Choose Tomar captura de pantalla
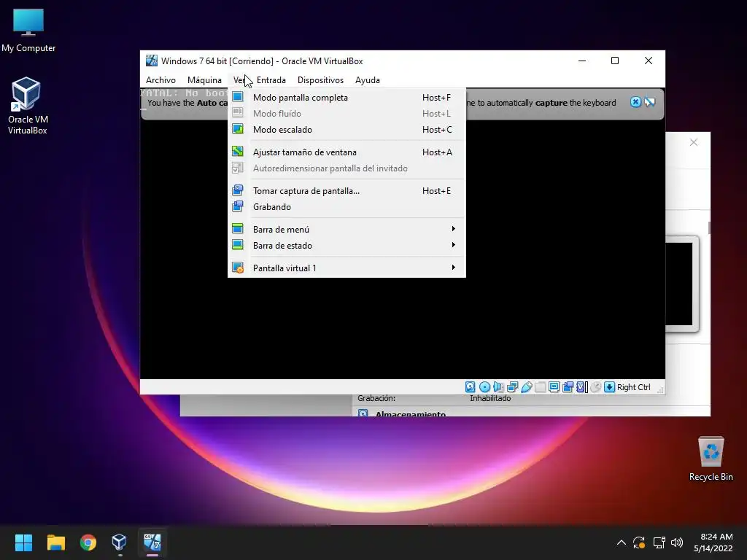Viewport: 747px width, 560px height. pyautogui.click(x=347, y=190)
